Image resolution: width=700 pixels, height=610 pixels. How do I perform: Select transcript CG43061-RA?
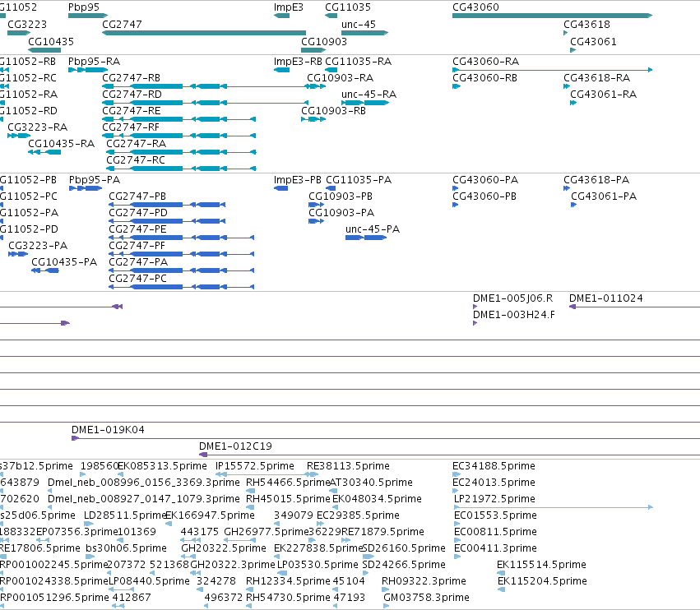[604, 95]
